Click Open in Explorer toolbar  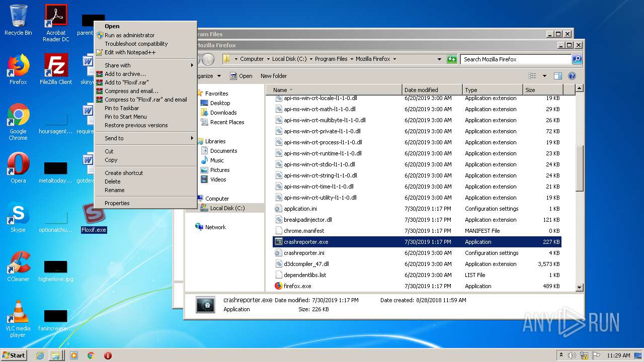coord(242,76)
